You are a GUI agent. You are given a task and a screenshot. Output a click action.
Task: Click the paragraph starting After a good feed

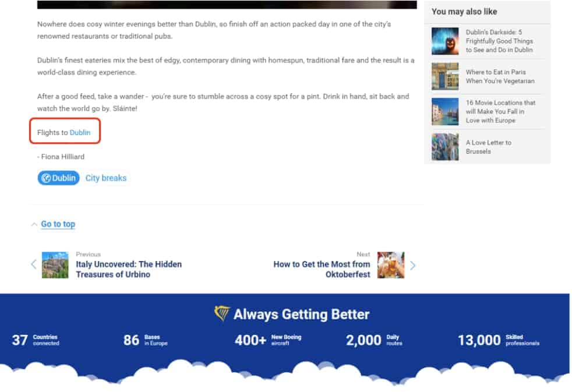pos(223,102)
